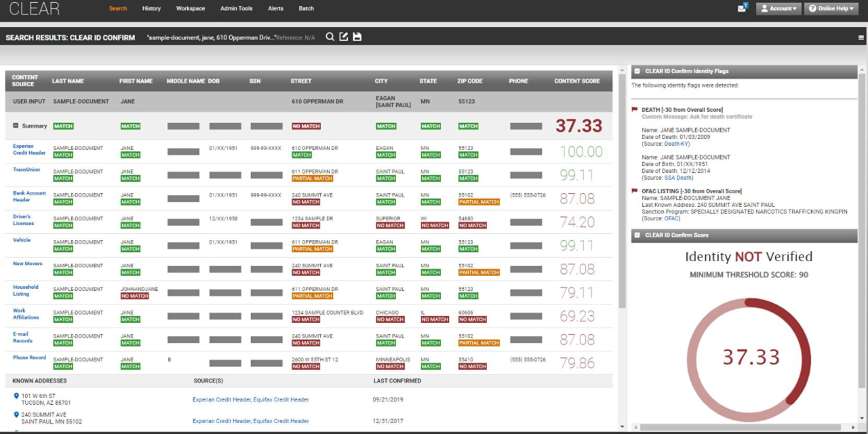
Task: Open the Experian Credit Header source link
Action: click(x=29, y=149)
